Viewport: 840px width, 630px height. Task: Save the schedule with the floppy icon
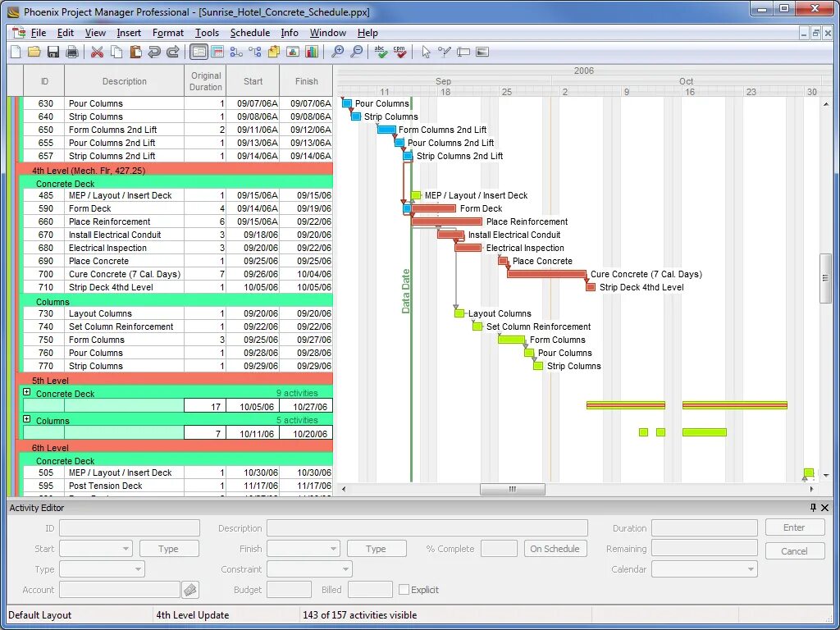53,52
